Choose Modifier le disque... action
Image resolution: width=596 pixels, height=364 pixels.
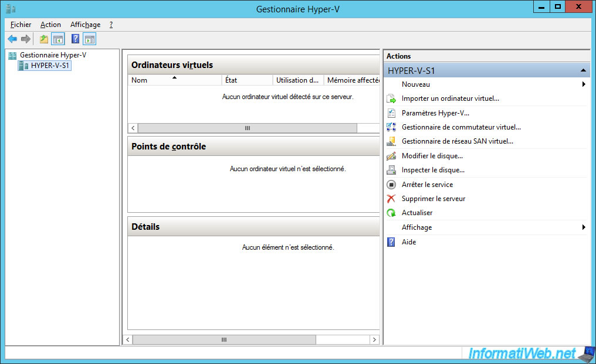(432, 156)
